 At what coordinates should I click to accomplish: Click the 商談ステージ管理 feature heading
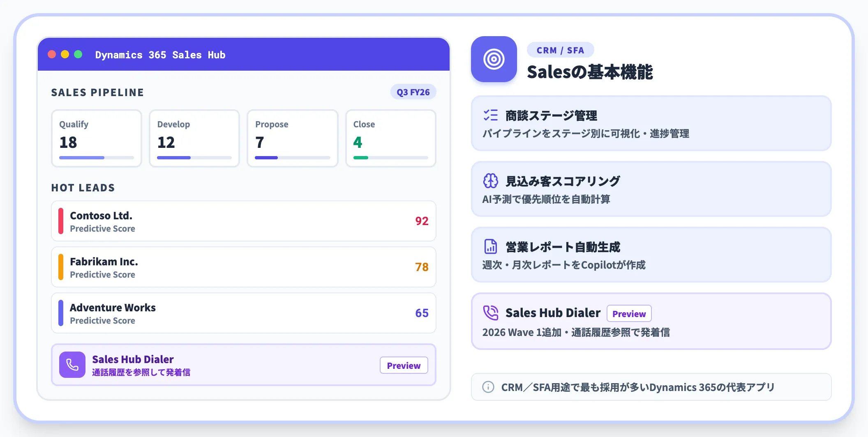[551, 116]
